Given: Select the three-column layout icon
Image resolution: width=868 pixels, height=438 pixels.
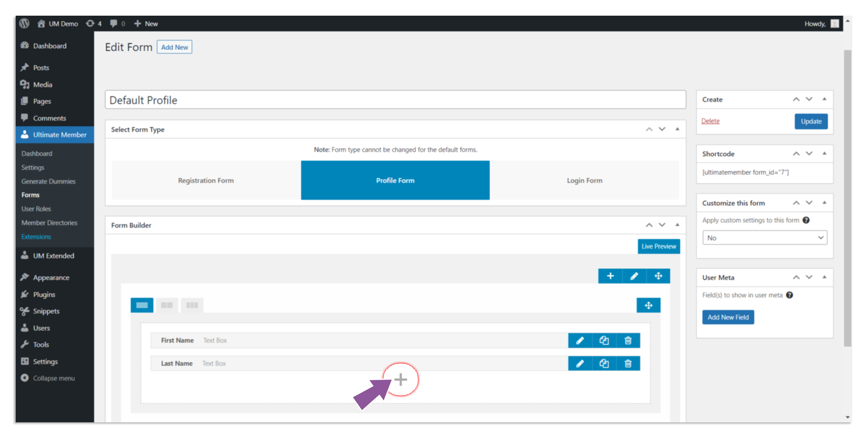Looking at the screenshot, I should tap(192, 305).
